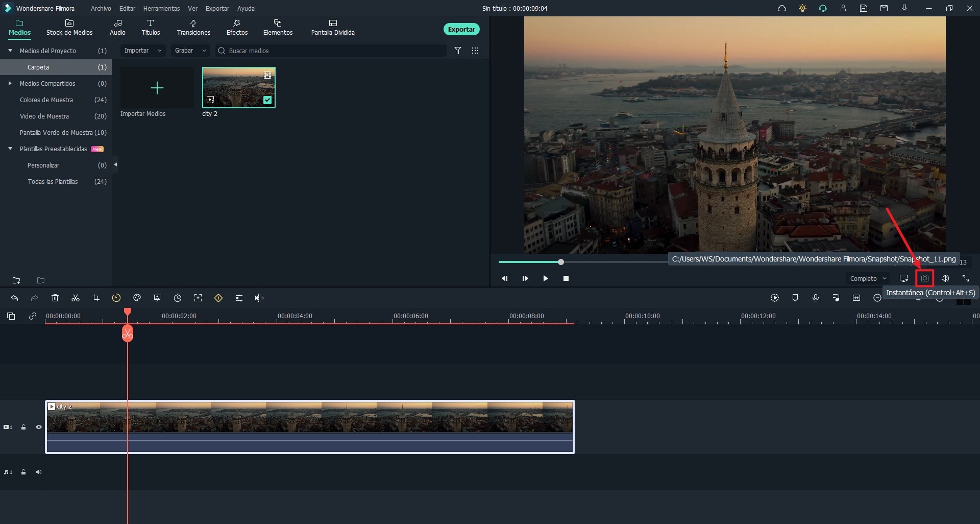Undo the last edit in the toolbar
The width and height of the screenshot is (980, 524).
(x=14, y=298)
